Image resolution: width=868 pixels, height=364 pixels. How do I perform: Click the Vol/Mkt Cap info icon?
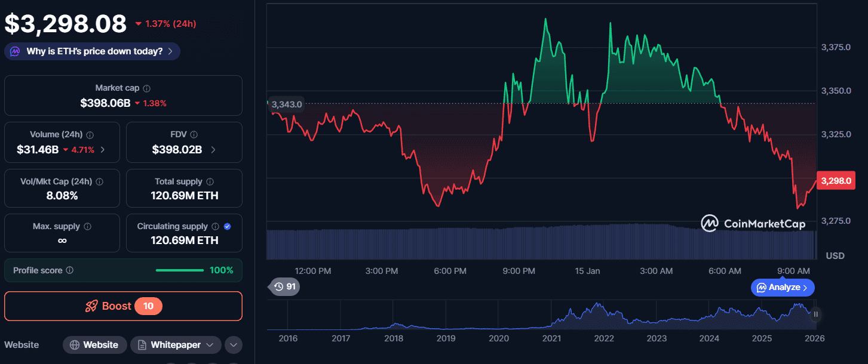99,181
